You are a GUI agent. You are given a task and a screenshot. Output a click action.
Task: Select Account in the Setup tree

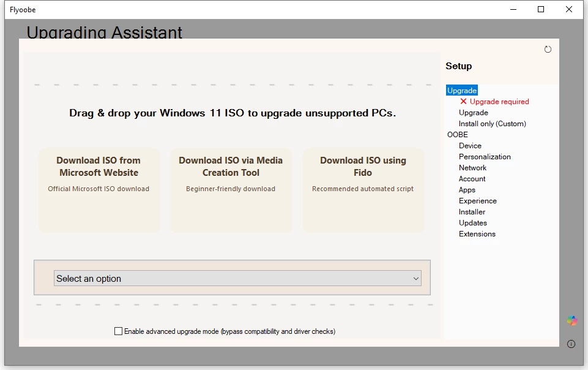(472, 179)
